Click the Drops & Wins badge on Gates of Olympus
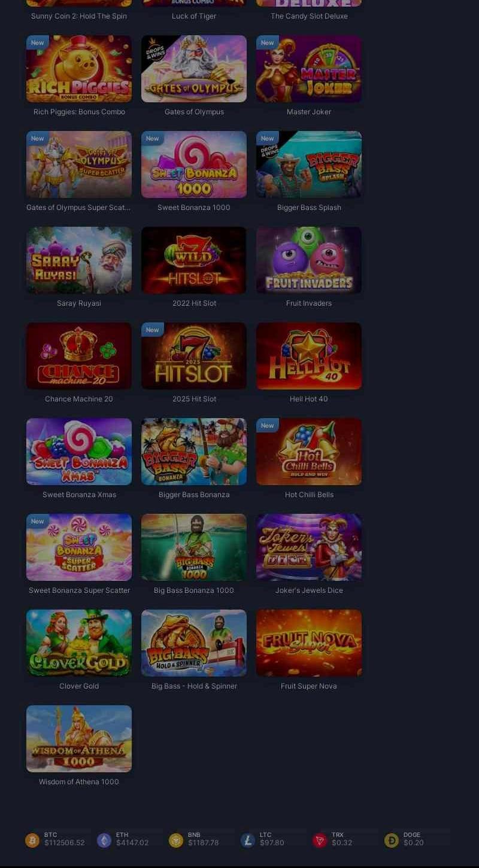479x868 pixels. [156, 51]
